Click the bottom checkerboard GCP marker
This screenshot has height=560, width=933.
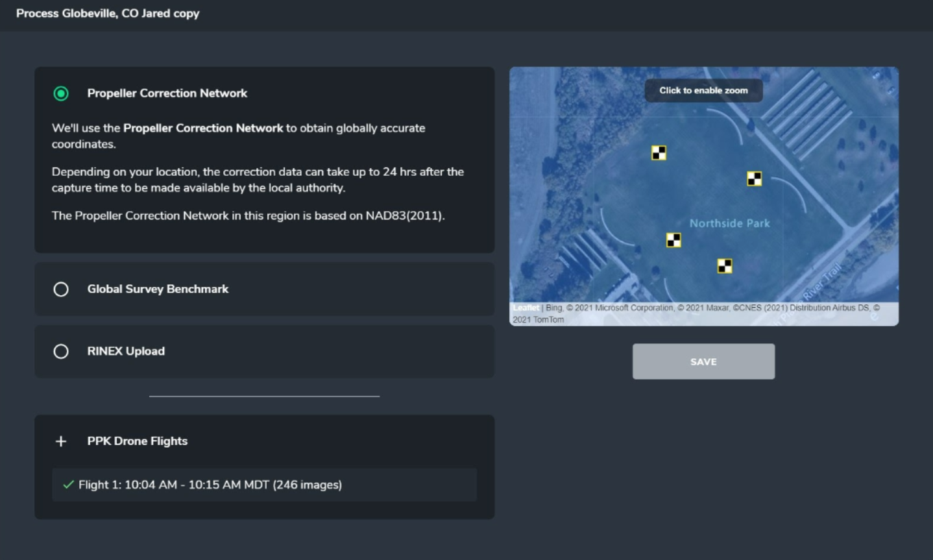[x=723, y=265]
